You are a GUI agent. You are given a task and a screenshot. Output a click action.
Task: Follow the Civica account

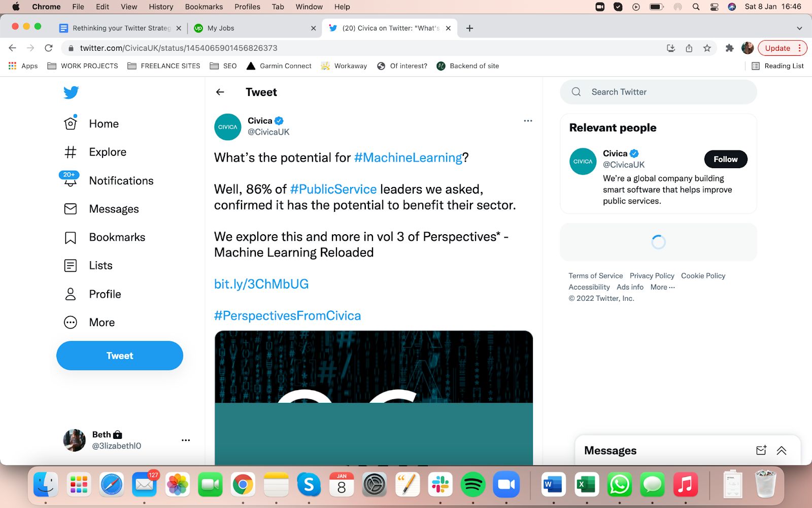(x=726, y=160)
